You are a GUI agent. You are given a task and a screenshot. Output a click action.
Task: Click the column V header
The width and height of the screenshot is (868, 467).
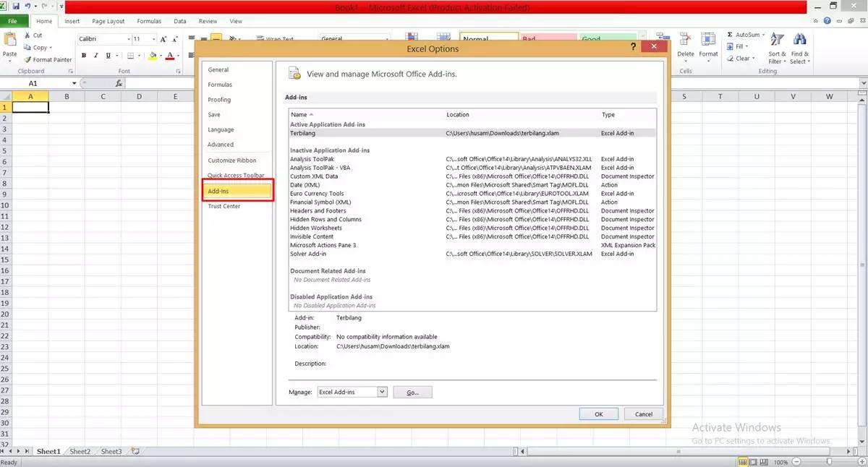(793, 96)
